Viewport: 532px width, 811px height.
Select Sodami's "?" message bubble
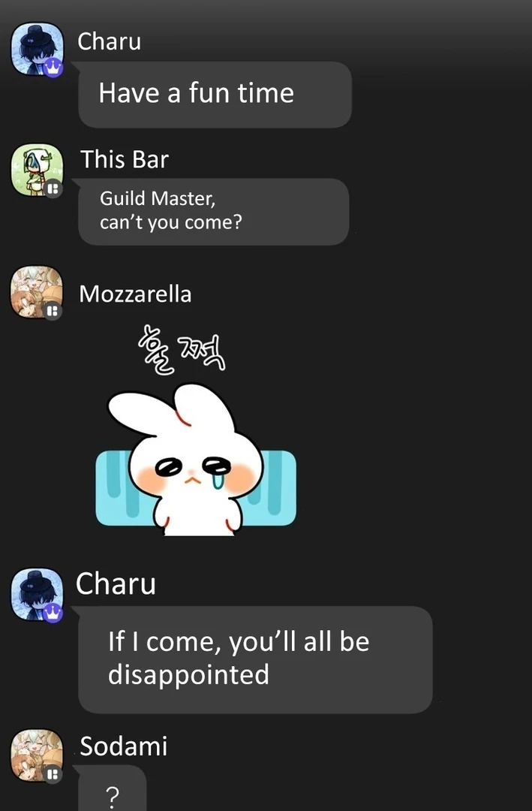tap(113, 788)
